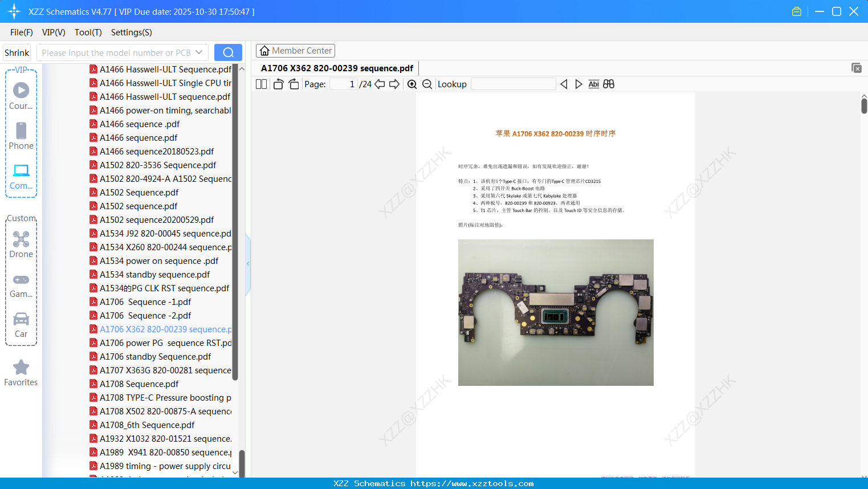This screenshot has height=489, width=868.
Task: Find next lookup match
Action: pos(578,84)
